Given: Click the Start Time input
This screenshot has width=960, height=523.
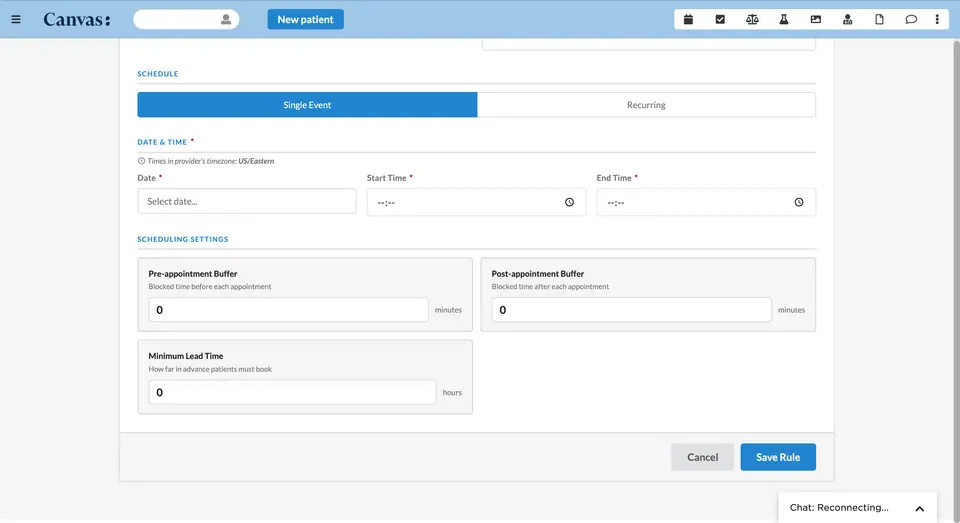Looking at the screenshot, I should click(476, 202).
